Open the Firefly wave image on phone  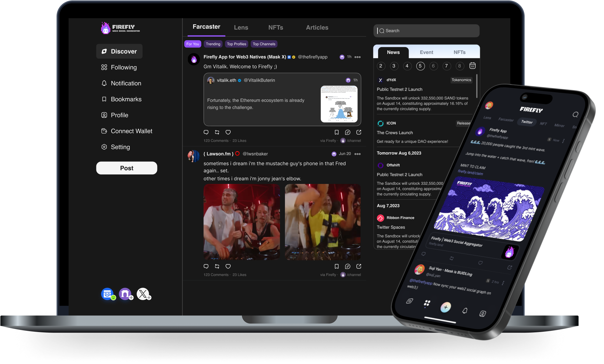pos(489,209)
